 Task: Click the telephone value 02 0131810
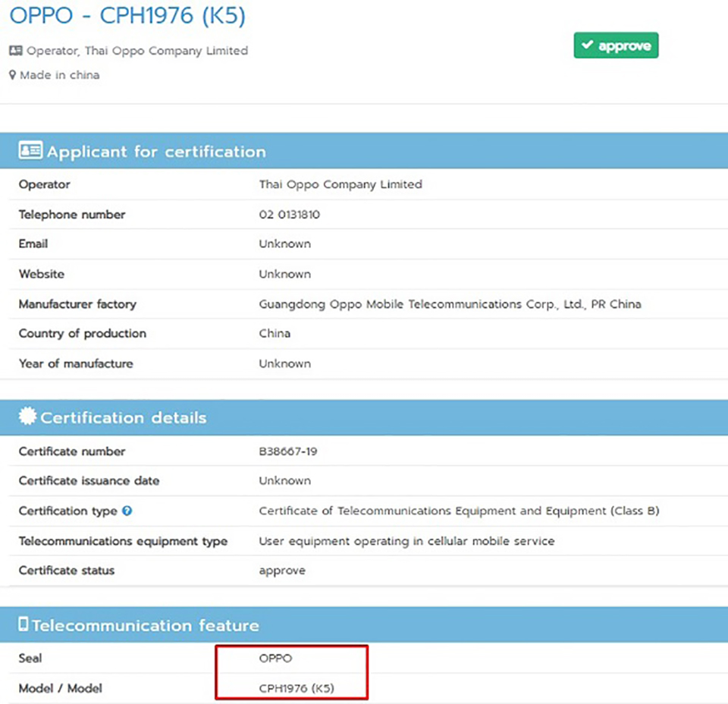(289, 215)
